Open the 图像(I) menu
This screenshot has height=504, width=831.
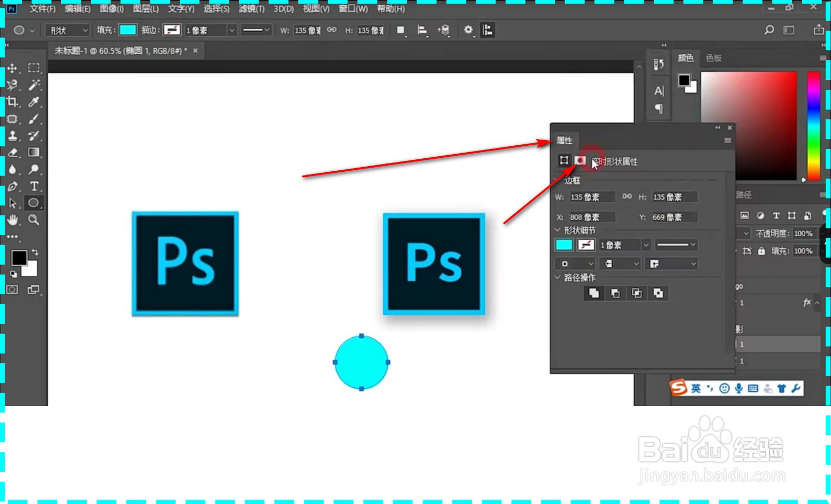click(112, 9)
